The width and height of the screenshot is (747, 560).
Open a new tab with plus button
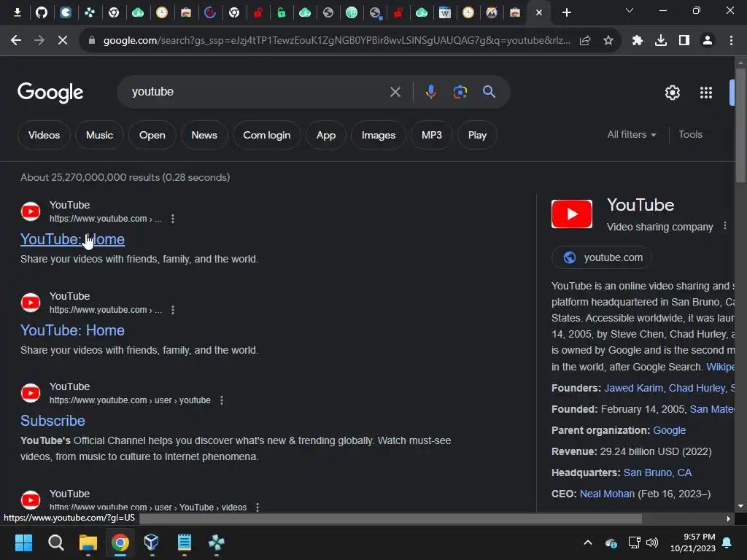click(566, 13)
